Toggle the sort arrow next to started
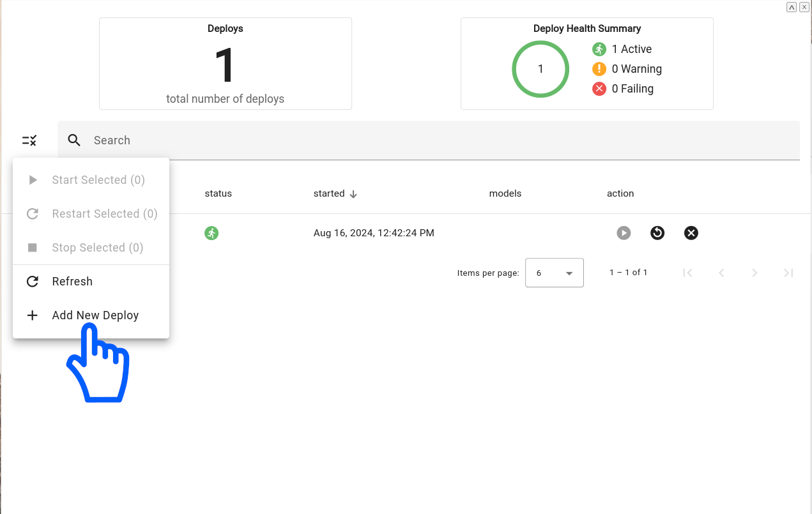 (x=353, y=194)
